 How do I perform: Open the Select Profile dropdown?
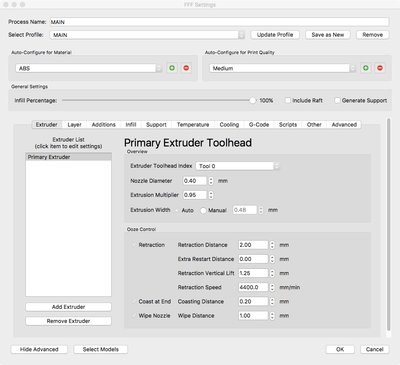147,35
